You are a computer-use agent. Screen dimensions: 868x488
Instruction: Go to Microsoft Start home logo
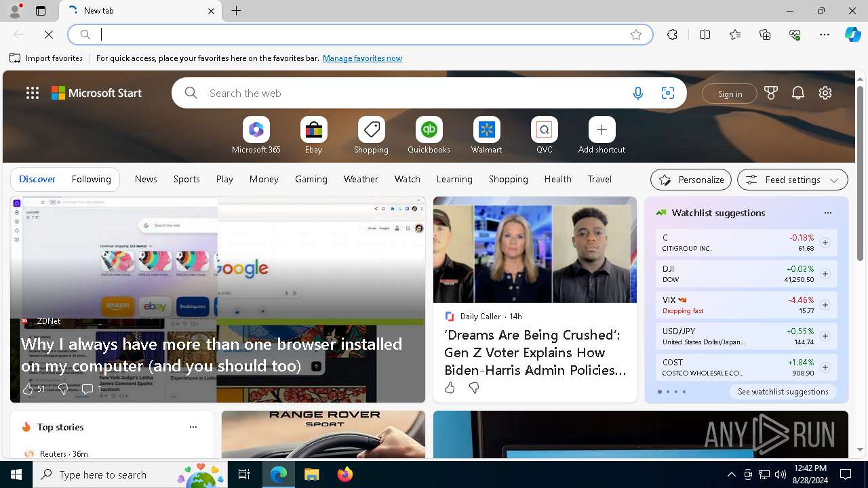pyautogui.click(x=96, y=94)
